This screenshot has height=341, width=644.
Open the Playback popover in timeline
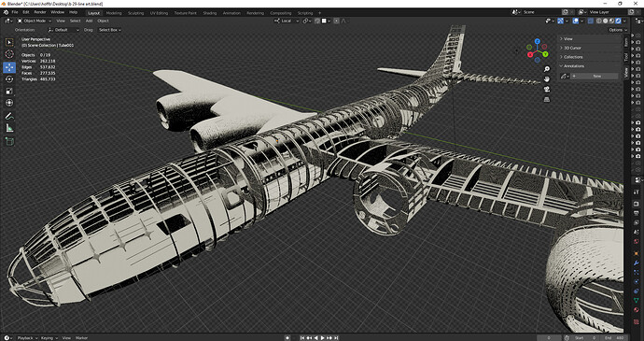coord(26,337)
